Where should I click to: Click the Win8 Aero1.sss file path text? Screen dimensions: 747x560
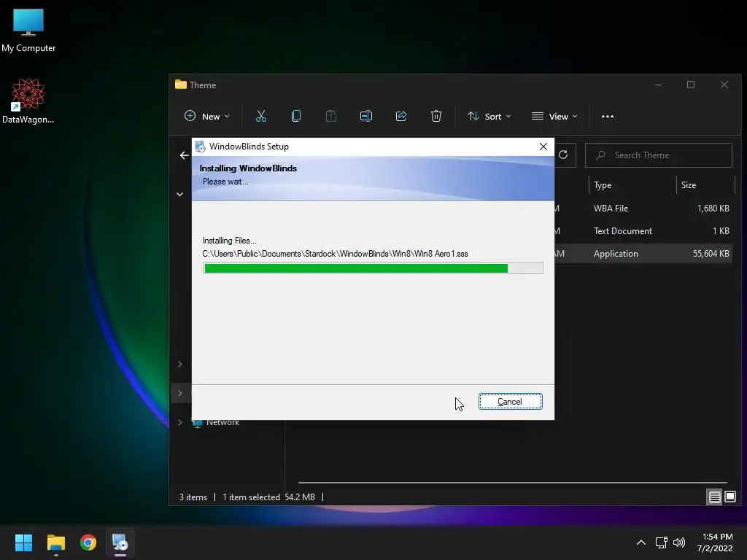pos(335,254)
